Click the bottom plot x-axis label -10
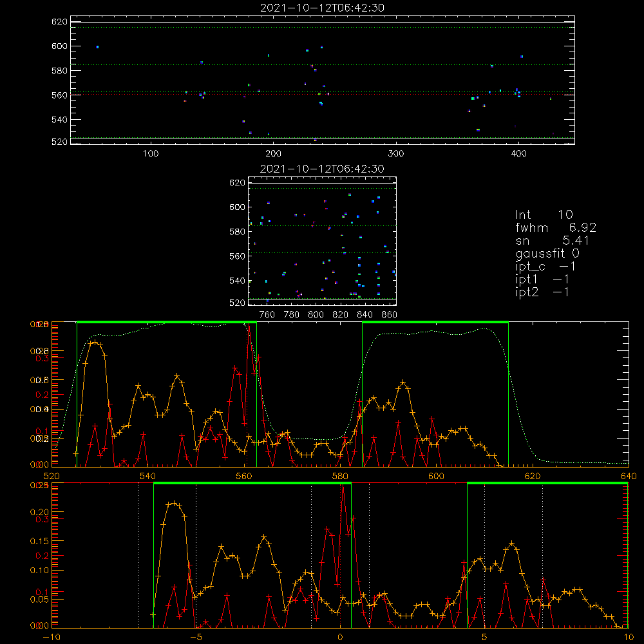Image resolution: width=644 pixels, height=644 pixels. pos(52,637)
